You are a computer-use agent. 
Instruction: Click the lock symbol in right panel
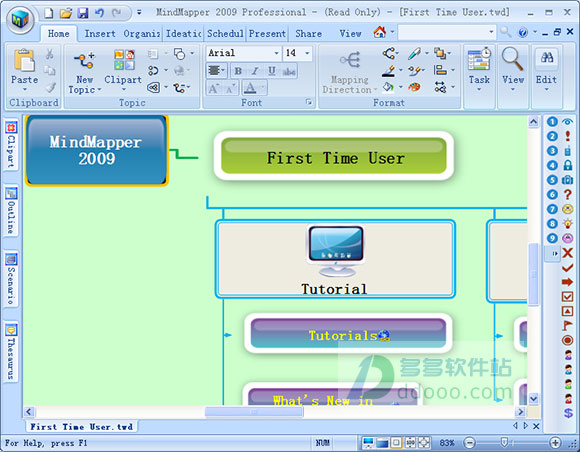(x=568, y=165)
